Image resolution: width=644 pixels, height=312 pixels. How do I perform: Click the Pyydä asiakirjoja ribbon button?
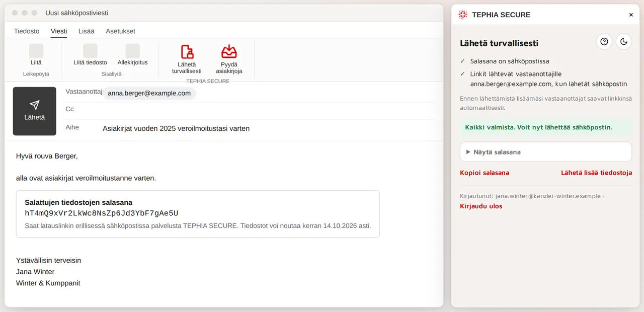coord(229,59)
